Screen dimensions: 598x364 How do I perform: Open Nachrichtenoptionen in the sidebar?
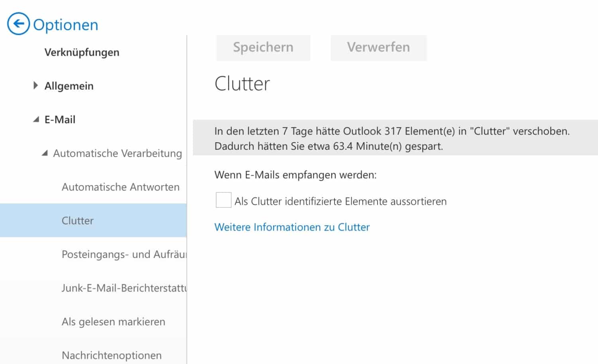click(x=112, y=355)
